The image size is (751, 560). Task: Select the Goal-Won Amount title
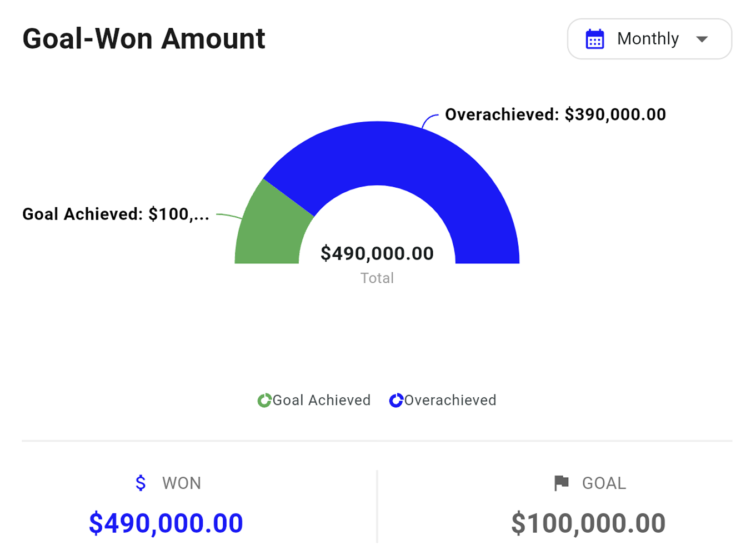143,39
